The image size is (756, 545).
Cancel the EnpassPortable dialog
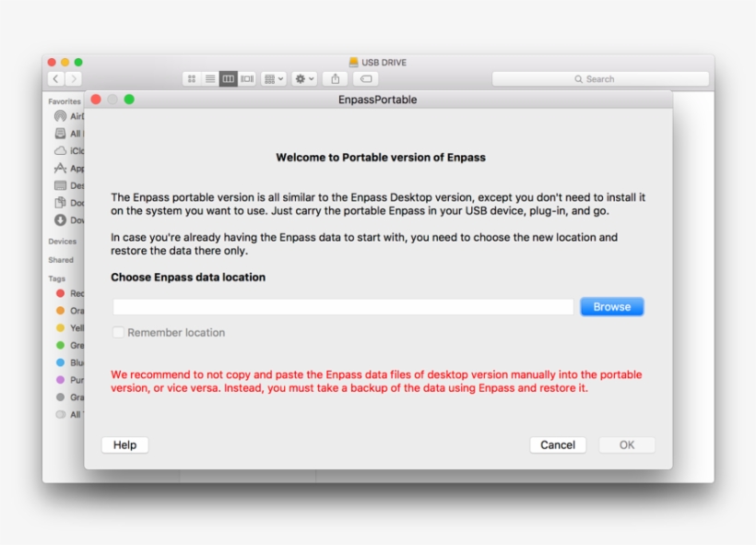click(558, 445)
